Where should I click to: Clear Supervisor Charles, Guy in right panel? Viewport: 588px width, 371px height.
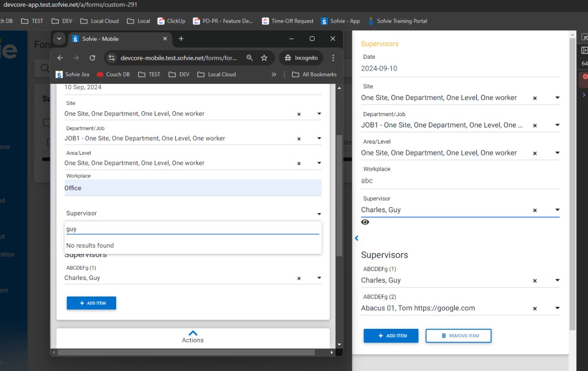[535, 210]
